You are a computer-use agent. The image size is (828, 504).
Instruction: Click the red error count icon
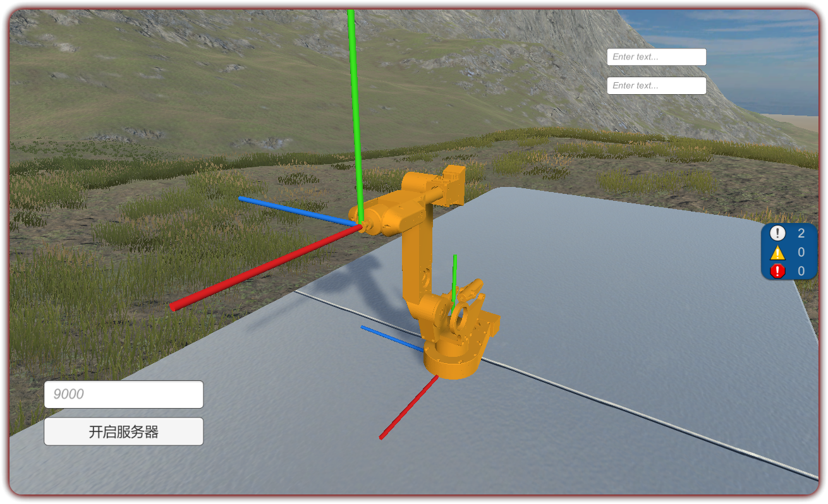tap(777, 272)
